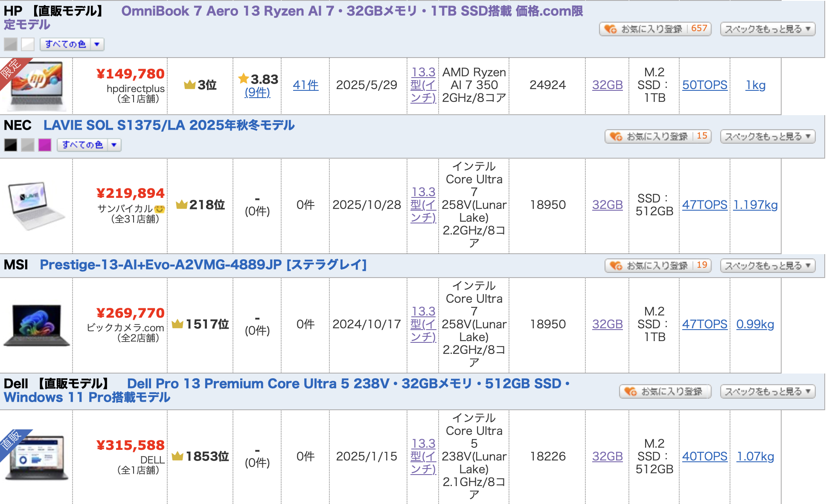Image resolution: width=826 pixels, height=504 pixels.
Task: Select magenta color swatch for NEC LAVIE
Action: pos(45,145)
